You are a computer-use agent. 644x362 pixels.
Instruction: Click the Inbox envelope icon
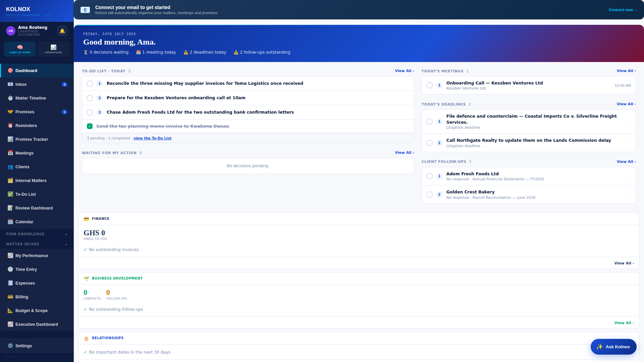[x=10, y=84]
